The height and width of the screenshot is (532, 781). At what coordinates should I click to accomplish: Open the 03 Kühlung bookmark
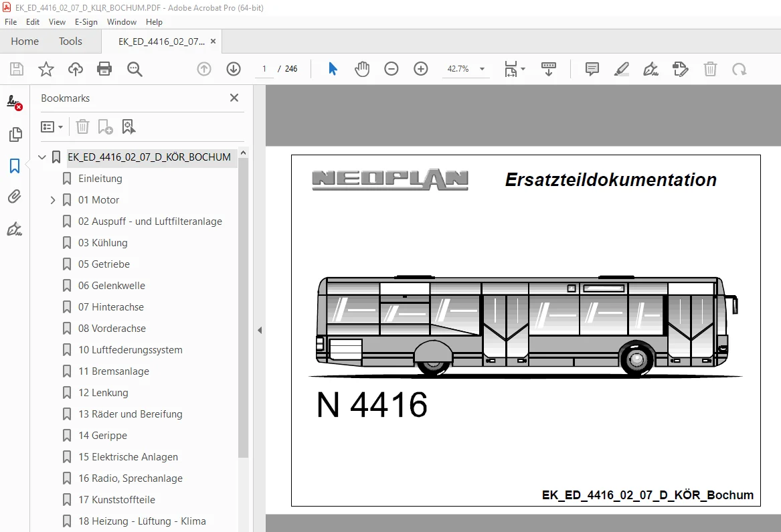pyautogui.click(x=102, y=243)
